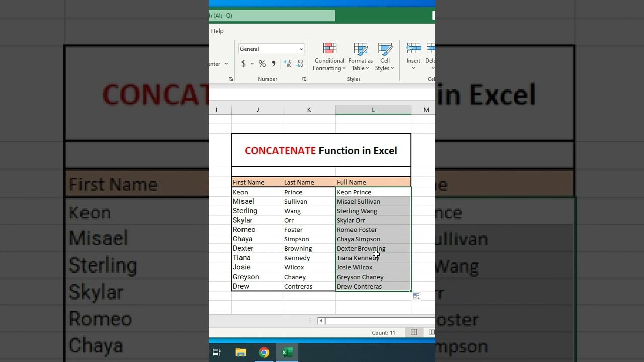The image size is (644, 362).
Task: Open the Help ribbon tab
Action: [x=217, y=31]
